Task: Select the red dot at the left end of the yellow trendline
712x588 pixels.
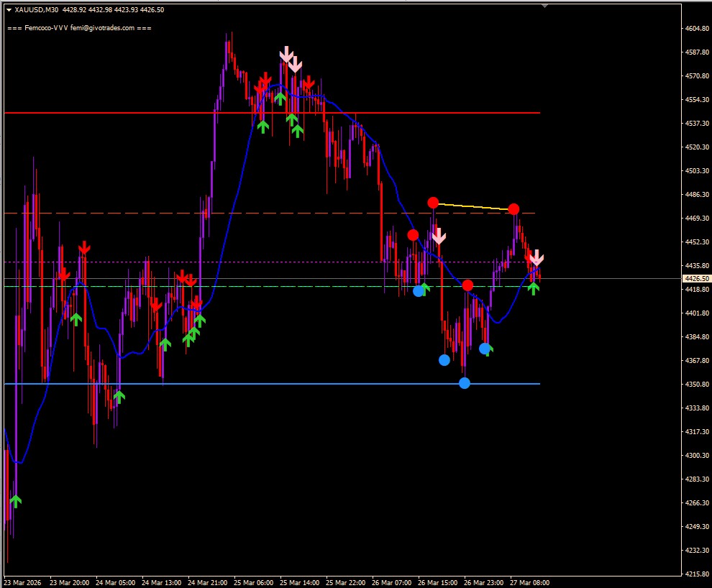Action: 433,203
